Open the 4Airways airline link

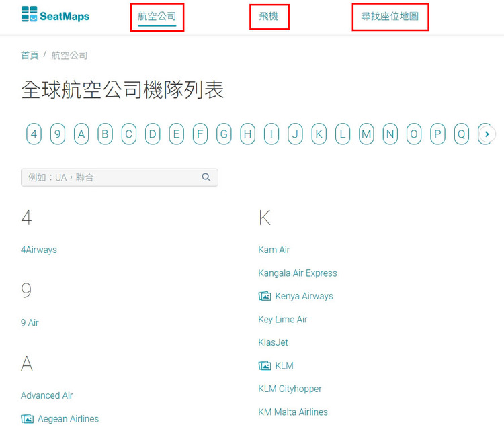39,250
